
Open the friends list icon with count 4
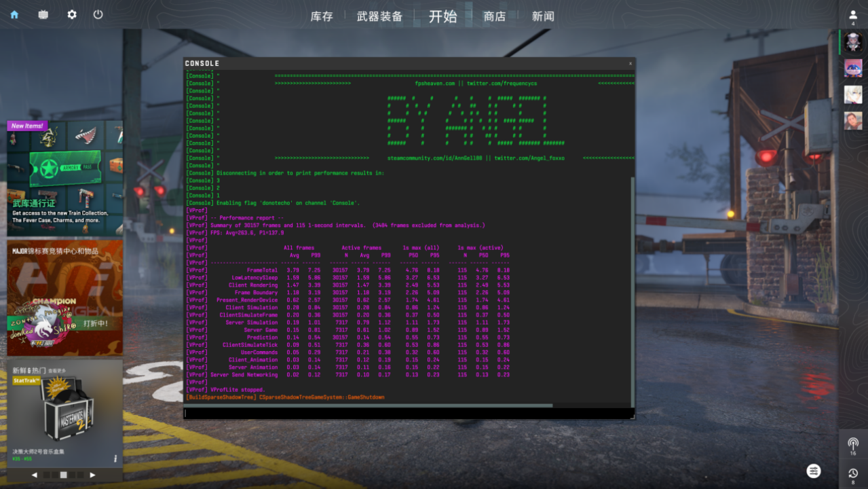tap(853, 17)
